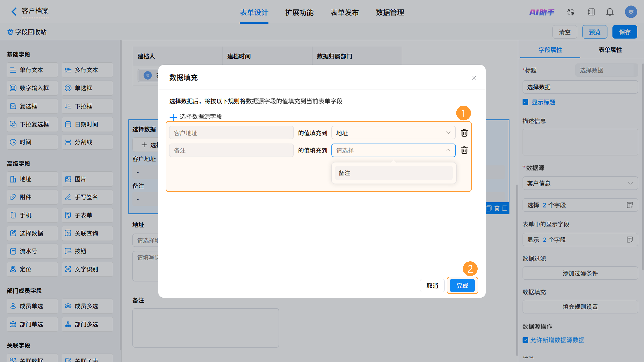
Task: Open the 选择 2 个字段 selector
Action: click(x=580, y=205)
